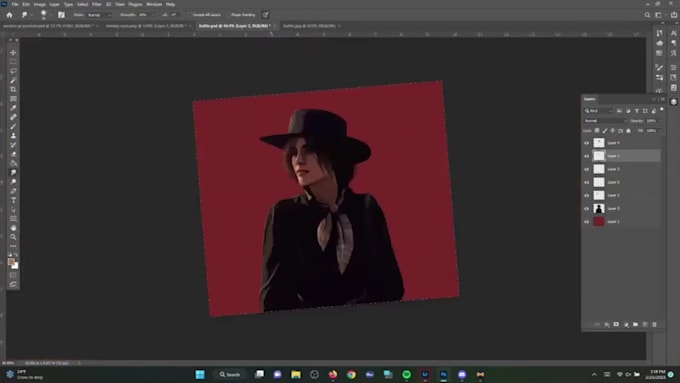Click the Layers panel tab title
This screenshot has width=680, height=383.
tap(589, 99)
